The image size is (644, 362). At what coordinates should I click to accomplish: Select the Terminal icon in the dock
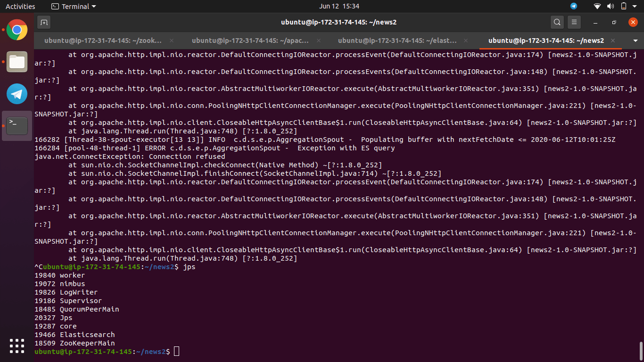tap(17, 125)
